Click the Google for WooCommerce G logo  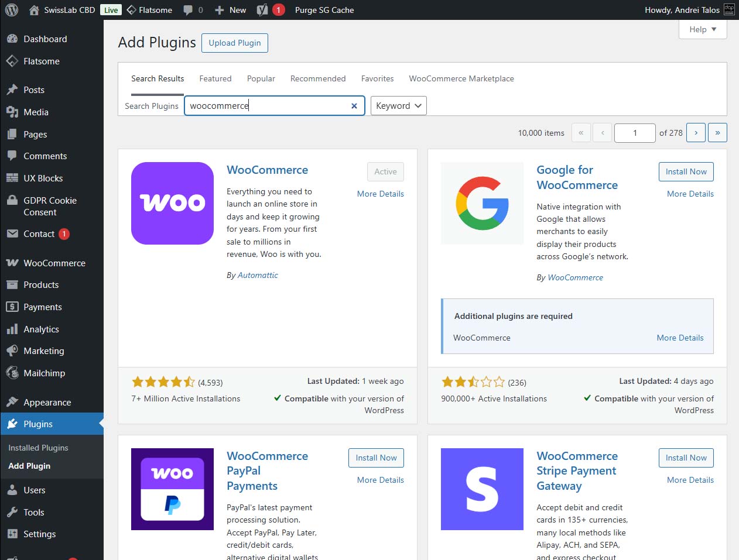[482, 203]
